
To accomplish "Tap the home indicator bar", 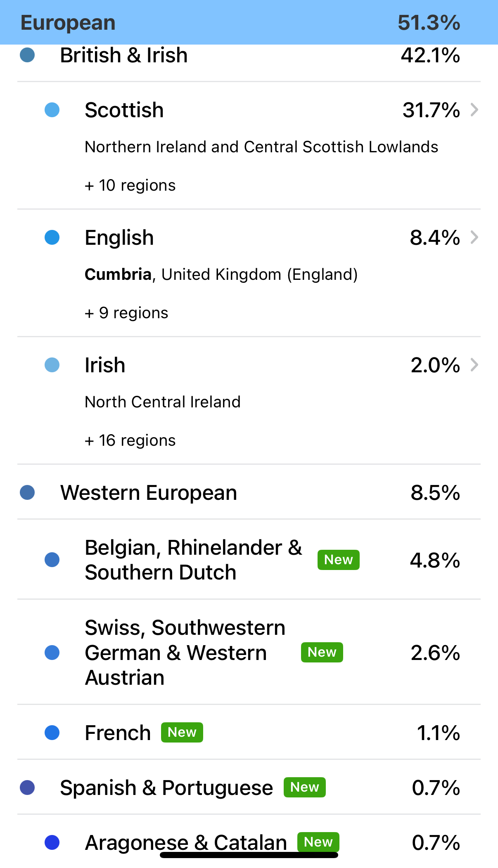I will [249, 855].
